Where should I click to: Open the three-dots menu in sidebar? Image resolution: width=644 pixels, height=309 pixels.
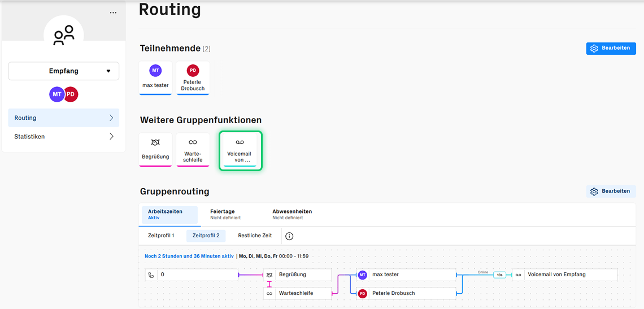point(113,13)
